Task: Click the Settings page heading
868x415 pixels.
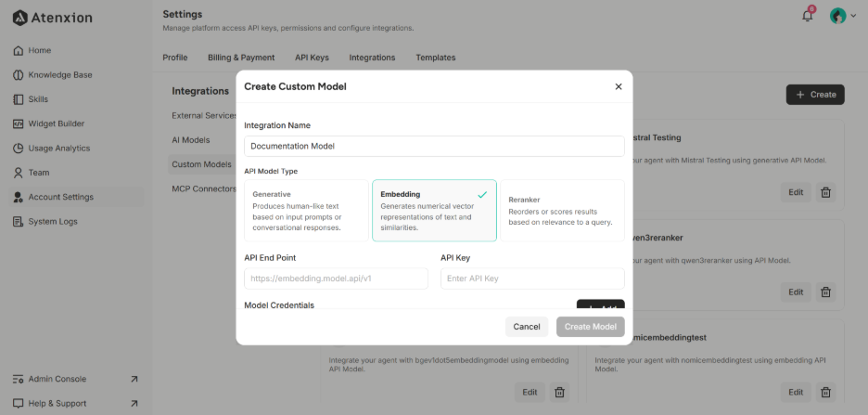Action: click(182, 15)
